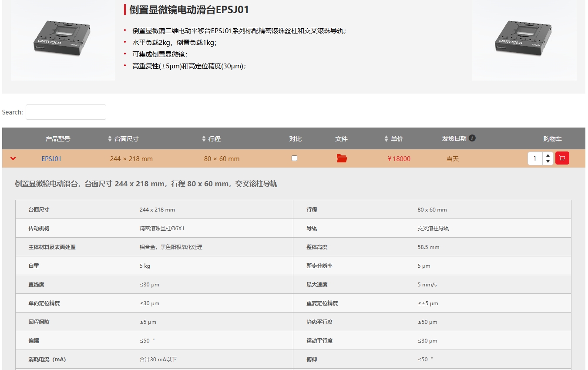
Task: Click the info icon beside 发货日期
Action: coord(472,138)
